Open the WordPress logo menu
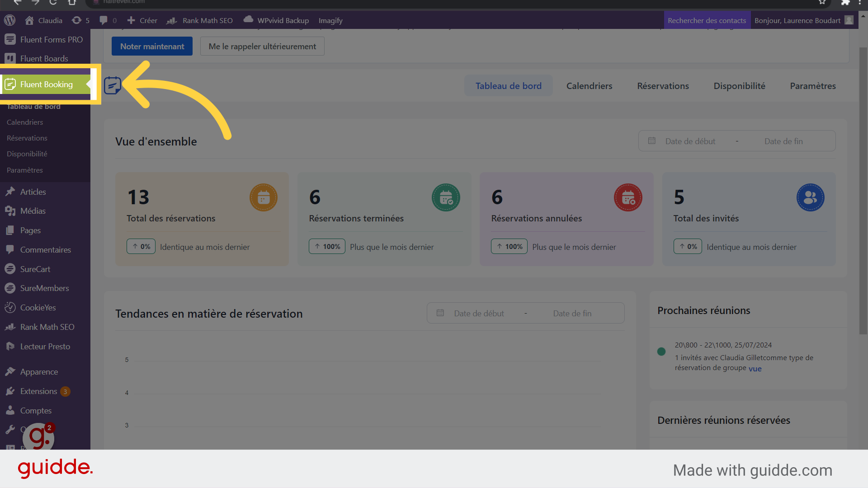Viewport: 868px width, 488px height. (x=9, y=20)
